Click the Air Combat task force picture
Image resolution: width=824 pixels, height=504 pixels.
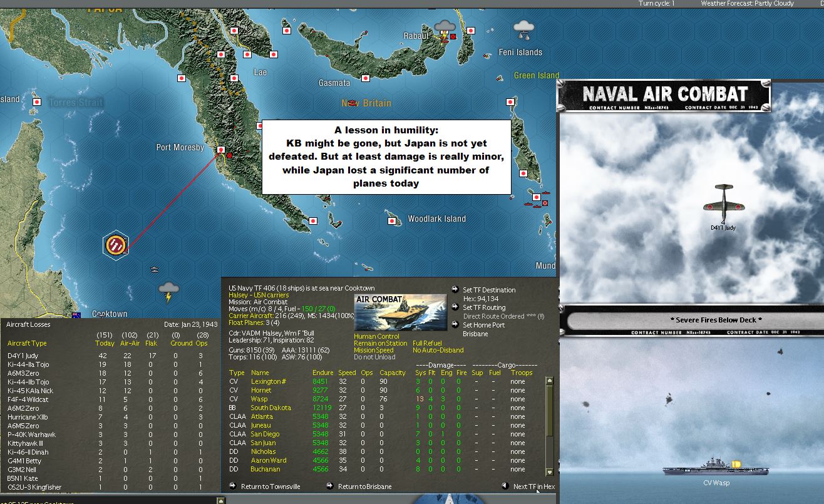[x=400, y=312]
